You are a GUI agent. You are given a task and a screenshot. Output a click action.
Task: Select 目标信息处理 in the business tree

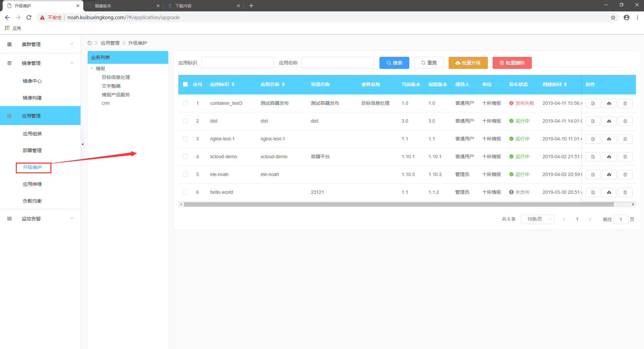tap(116, 77)
